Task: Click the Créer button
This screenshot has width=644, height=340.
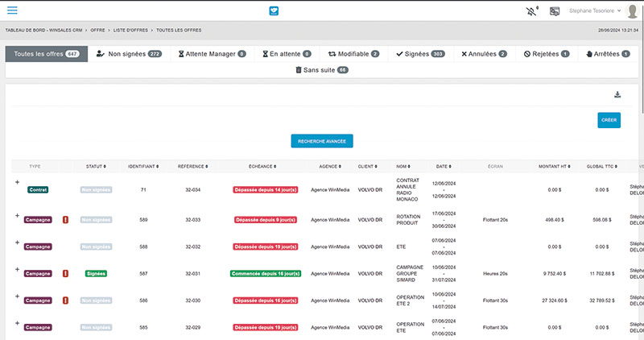Action: coord(609,120)
